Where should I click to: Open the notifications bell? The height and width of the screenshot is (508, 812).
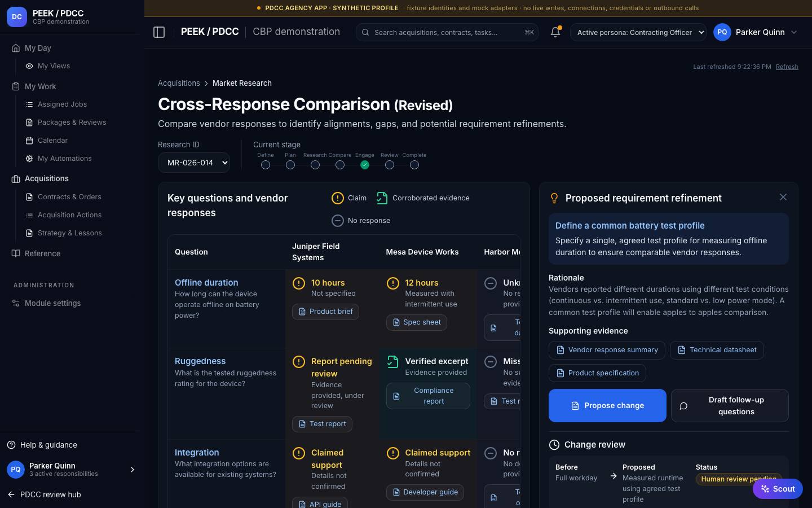555,32
